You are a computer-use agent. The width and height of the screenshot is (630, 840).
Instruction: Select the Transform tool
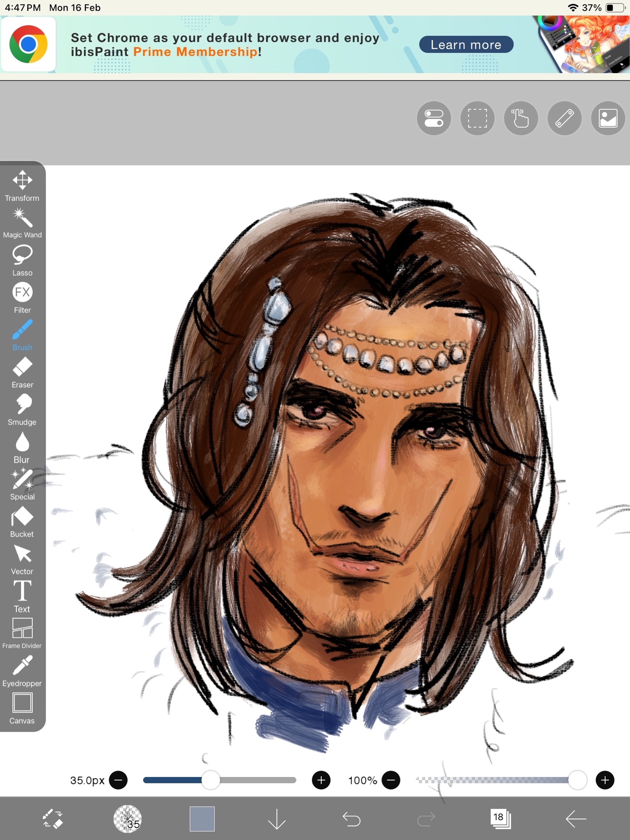(x=22, y=186)
